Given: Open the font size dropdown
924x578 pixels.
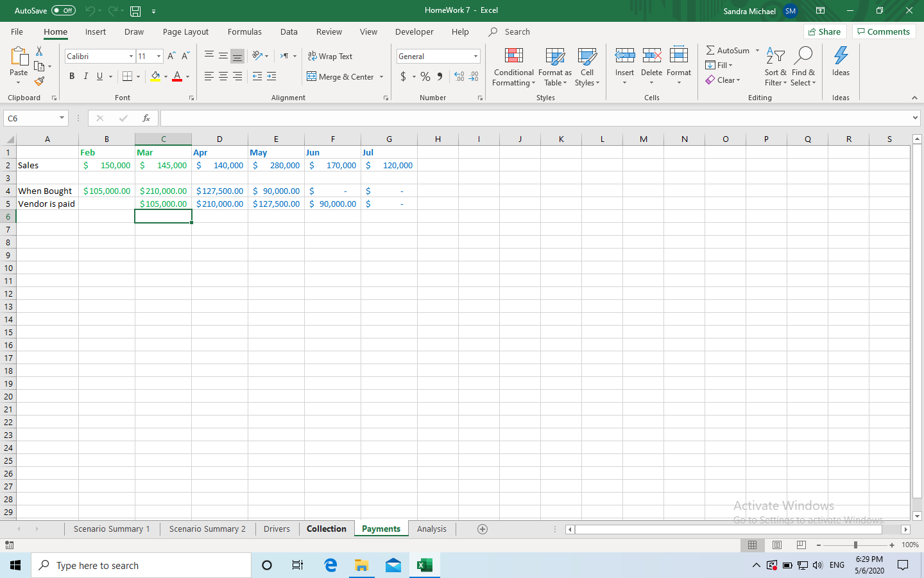Looking at the screenshot, I should coord(158,56).
